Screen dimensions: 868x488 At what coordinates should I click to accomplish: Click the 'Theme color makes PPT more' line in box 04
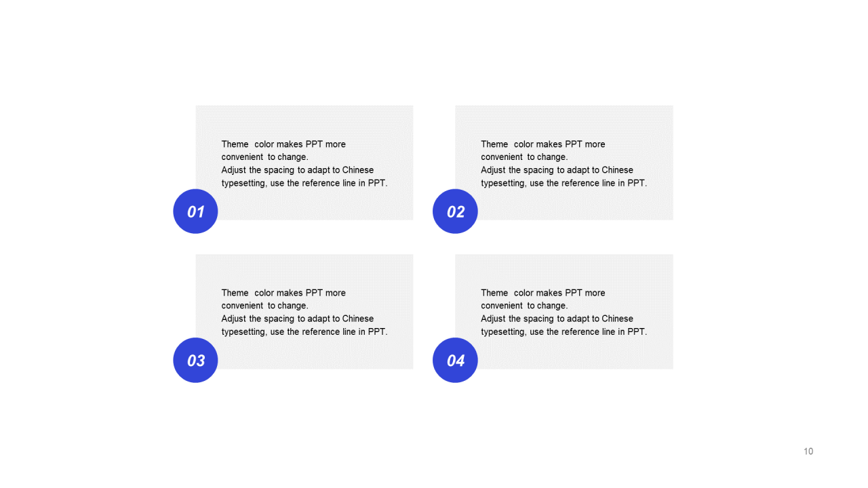click(x=543, y=293)
